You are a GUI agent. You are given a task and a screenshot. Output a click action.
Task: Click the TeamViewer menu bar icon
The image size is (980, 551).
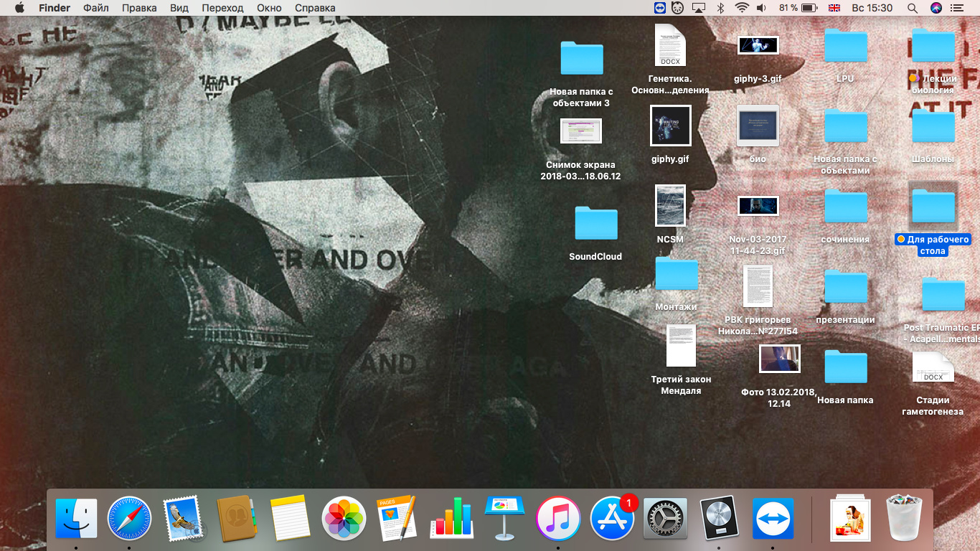(659, 8)
